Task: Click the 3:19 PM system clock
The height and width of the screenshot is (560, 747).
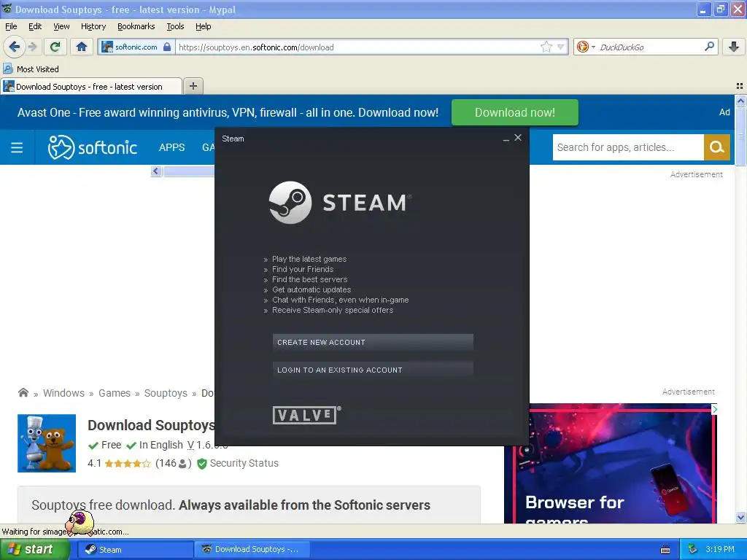Action: pyautogui.click(x=720, y=549)
